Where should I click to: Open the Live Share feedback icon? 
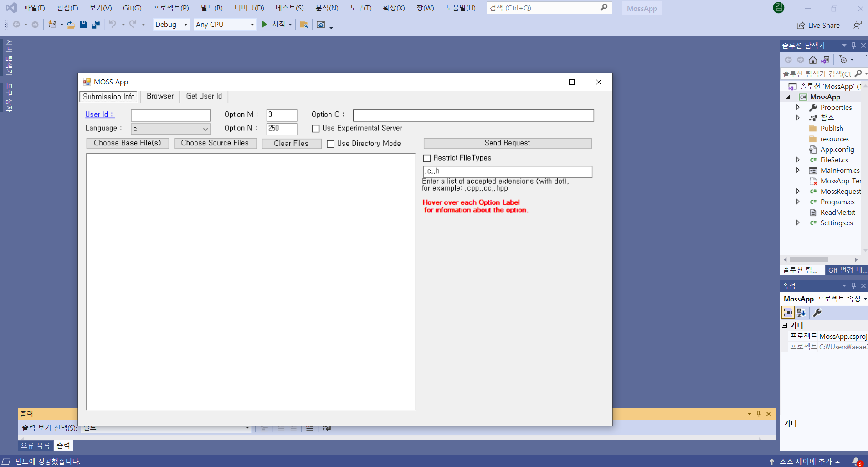858,25
